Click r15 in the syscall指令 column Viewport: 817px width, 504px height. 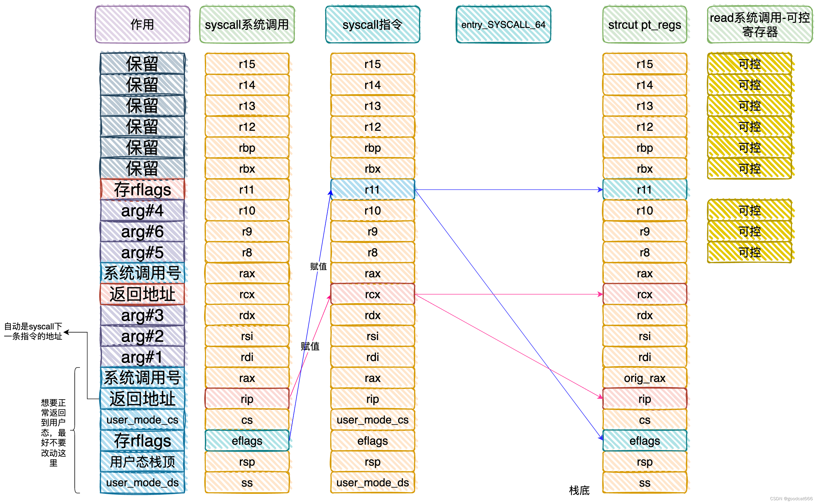click(x=373, y=64)
